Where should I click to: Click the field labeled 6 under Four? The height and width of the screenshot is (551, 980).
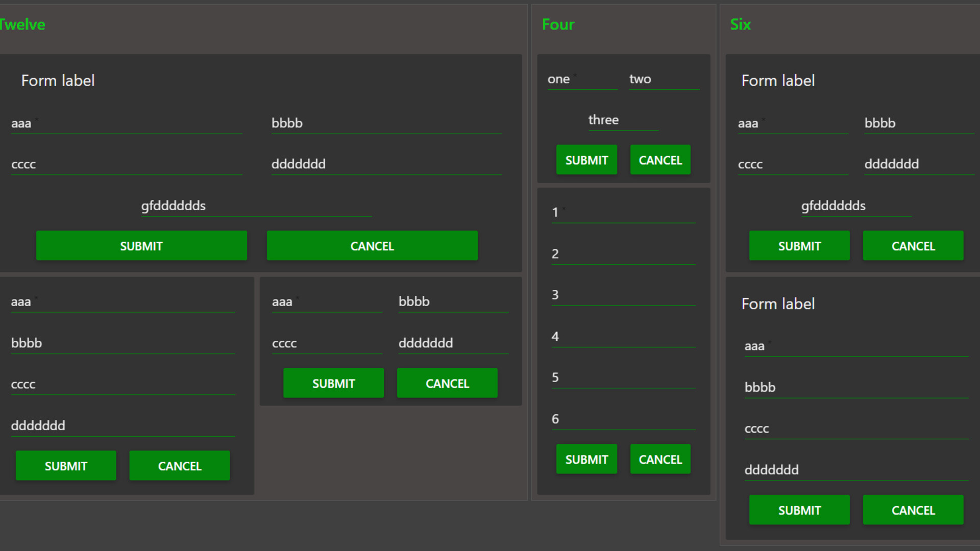[x=623, y=419]
